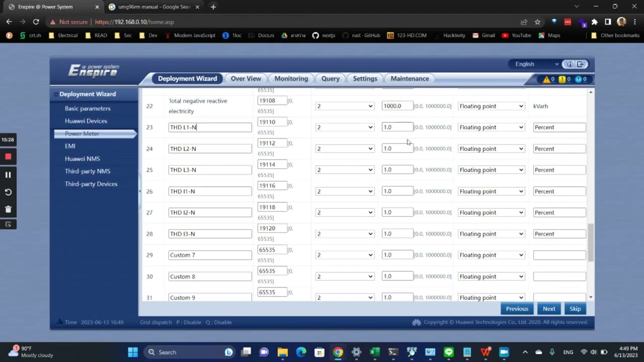644x362 pixels.
Task: Click the THD L1-N name field
Action: point(210,127)
